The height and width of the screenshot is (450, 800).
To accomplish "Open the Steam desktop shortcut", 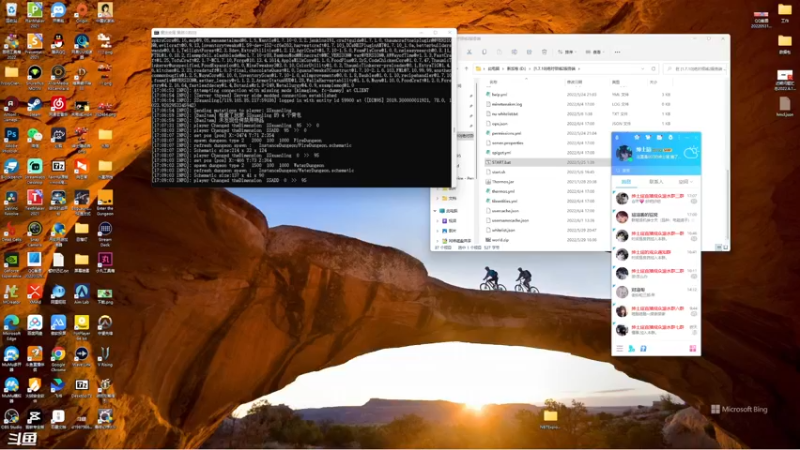I will pyautogui.click(x=35, y=107).
